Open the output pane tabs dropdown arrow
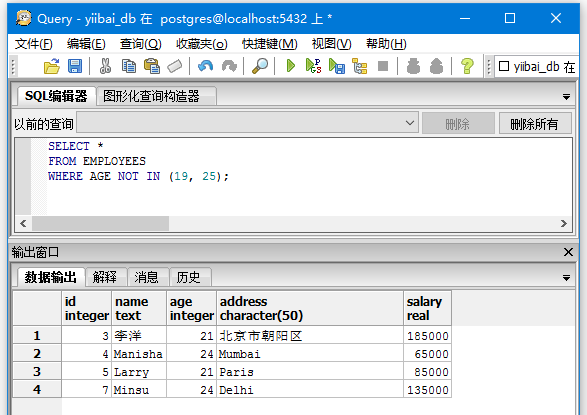Viewport: 587px width, 415px height. [x=566, y=278]
